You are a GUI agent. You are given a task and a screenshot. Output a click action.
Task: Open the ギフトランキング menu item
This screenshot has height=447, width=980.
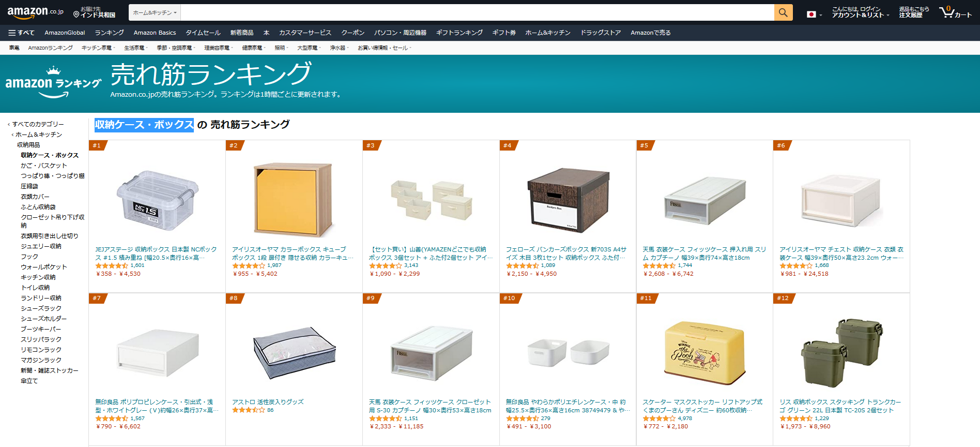[x=459, y=33]
